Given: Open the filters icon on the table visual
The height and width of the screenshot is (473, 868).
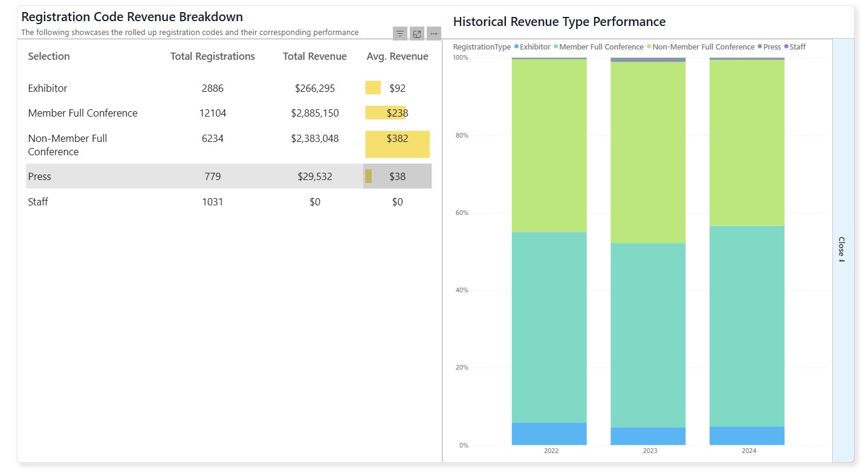Looking at the screenshot, I should click(400, 34).
